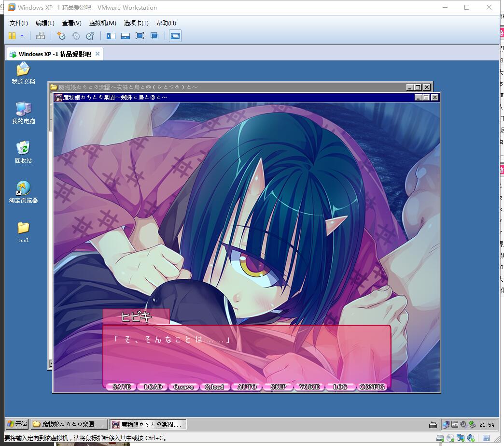Toggle AUTO mode in the game
The width and height of the screenshot is (504, 446).
pos(247,387)
